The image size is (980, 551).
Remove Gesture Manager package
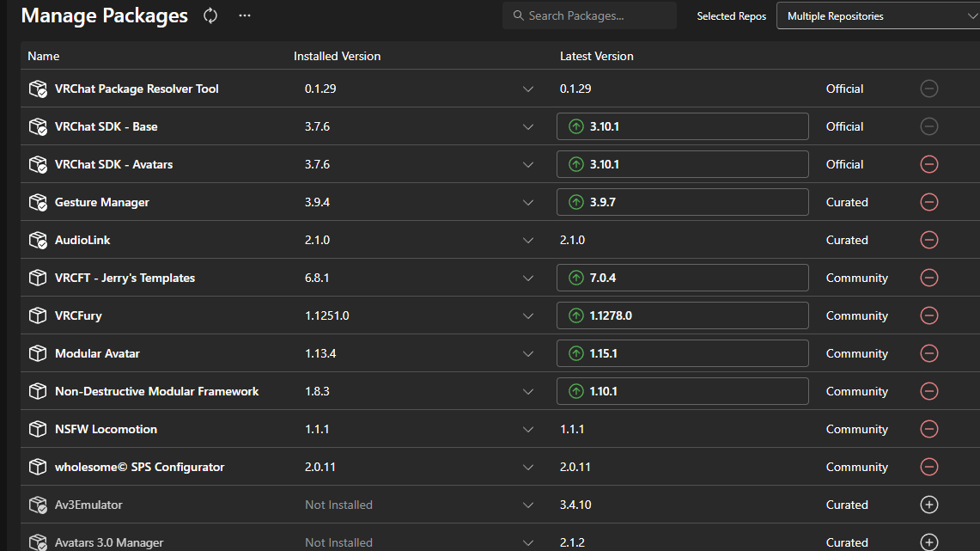(929, 202)
